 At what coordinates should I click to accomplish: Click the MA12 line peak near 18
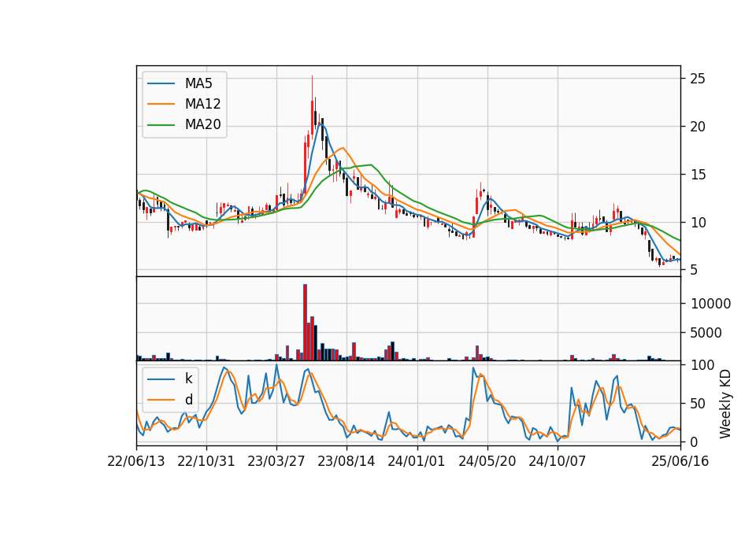(343, 148)
